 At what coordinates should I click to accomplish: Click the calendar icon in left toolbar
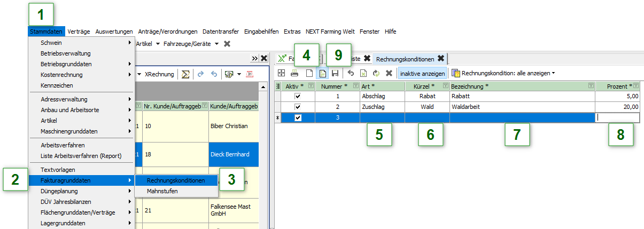[249, 74]
